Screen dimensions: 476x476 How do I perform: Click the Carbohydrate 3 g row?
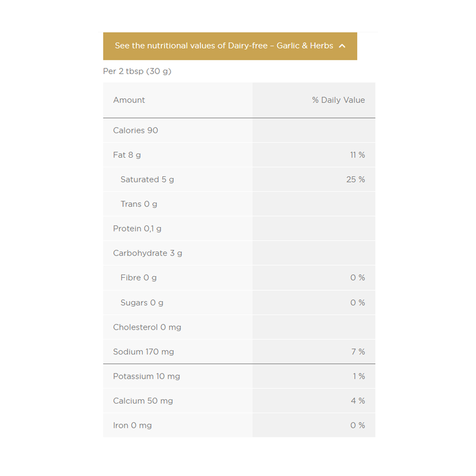point(148,253)
